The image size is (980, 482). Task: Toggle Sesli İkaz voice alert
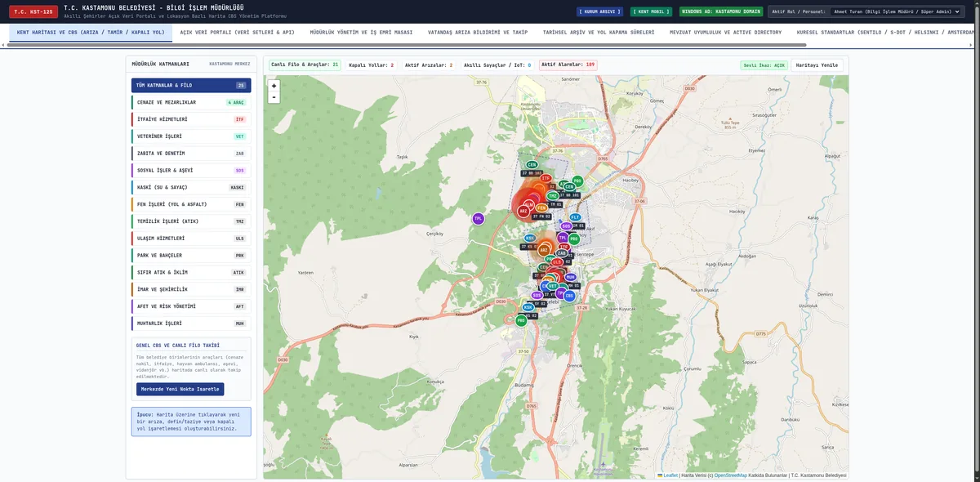coord(764,65)
